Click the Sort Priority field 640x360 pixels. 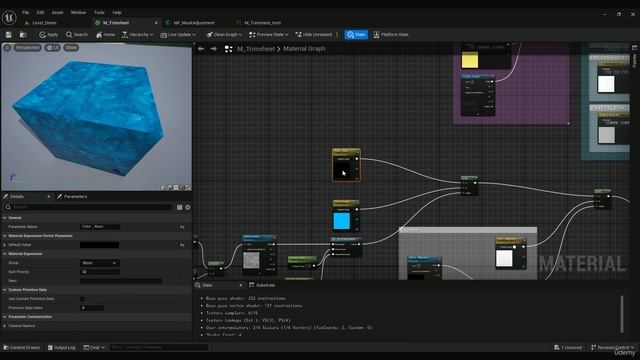click(x=100, y=272)
